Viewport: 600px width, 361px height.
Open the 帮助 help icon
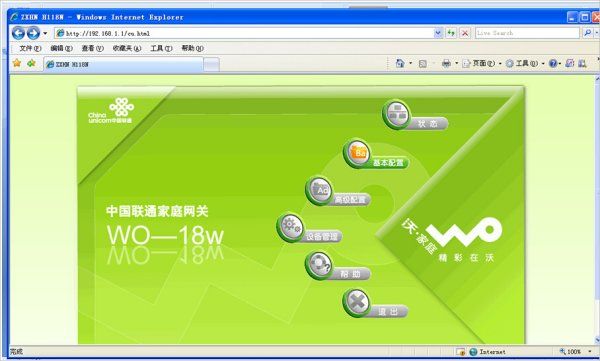pos(319,265)
